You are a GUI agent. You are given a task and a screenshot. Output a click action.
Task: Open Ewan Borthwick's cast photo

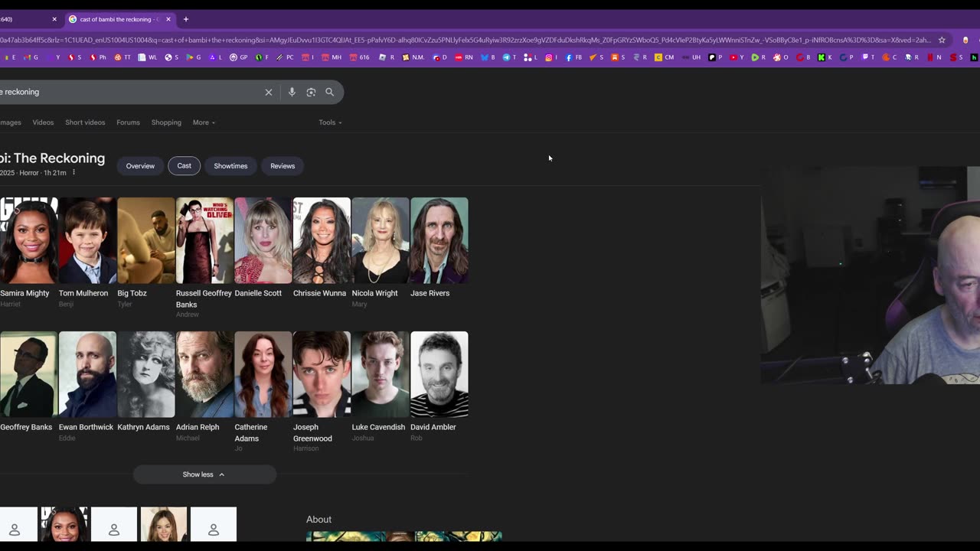point(87,374)
